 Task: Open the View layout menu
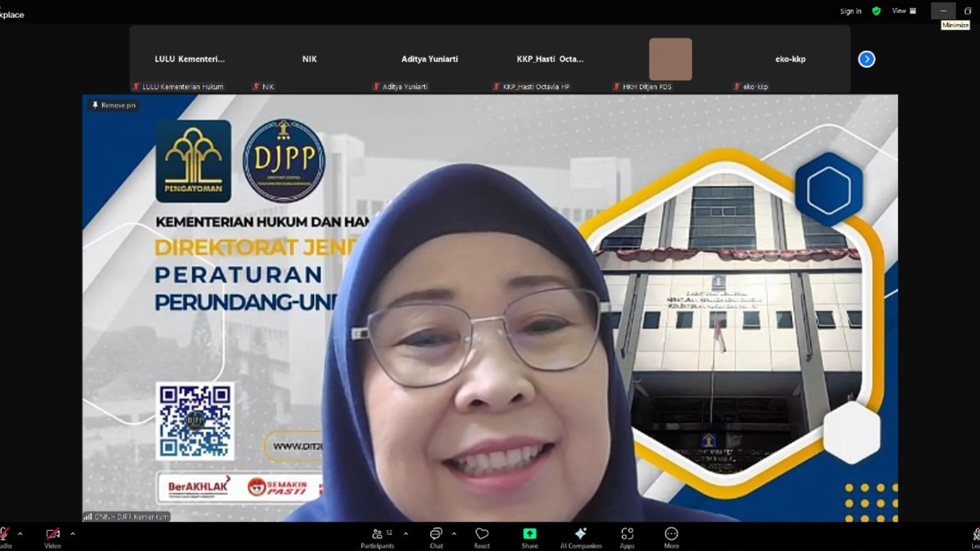(904, 11)
